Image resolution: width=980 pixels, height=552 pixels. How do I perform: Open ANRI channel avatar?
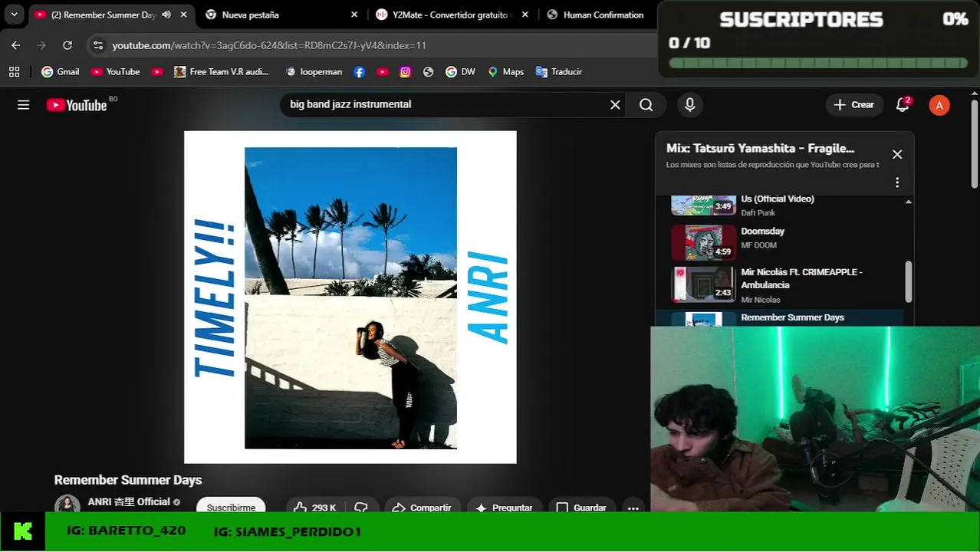click(67, 505)
